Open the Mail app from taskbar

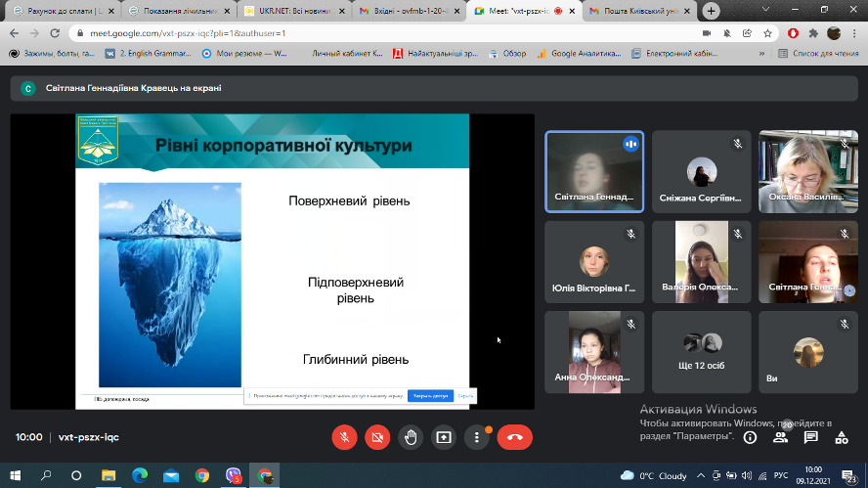pyautogui.click(x=171, y=475)
